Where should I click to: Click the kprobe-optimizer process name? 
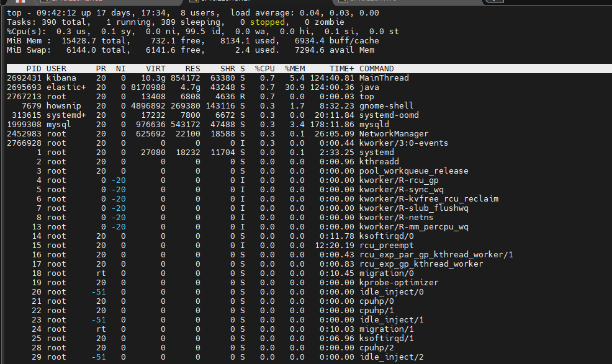click(x=399, y=283)
